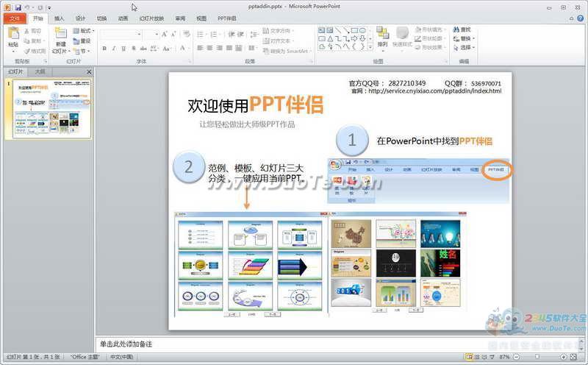Click Text Direction (文字方向) button
Image resolution: width=588 pixels, height=365 pixels.
(279, 31)
